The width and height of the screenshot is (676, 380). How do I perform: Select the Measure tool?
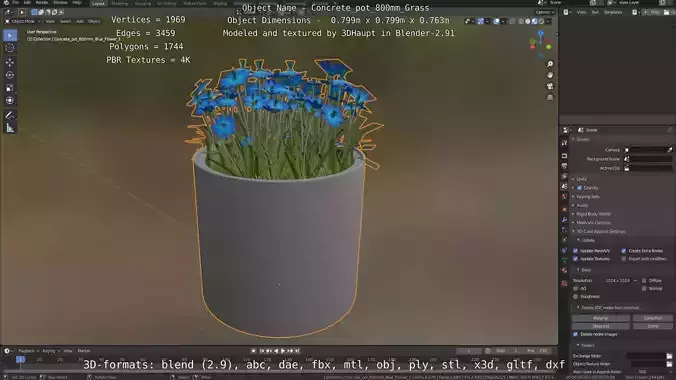click(x=10, y=128)
